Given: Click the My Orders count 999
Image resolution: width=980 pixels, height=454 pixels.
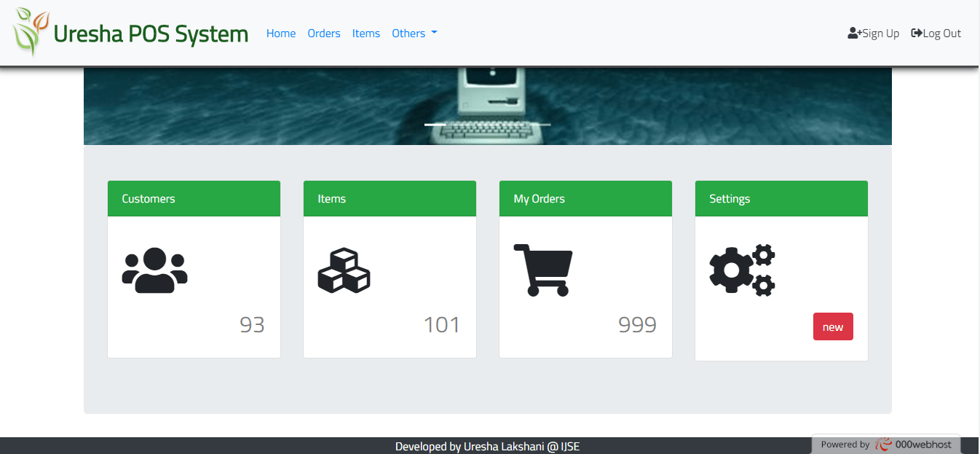Looking at the screenshot, I should (x=637, y=325).
